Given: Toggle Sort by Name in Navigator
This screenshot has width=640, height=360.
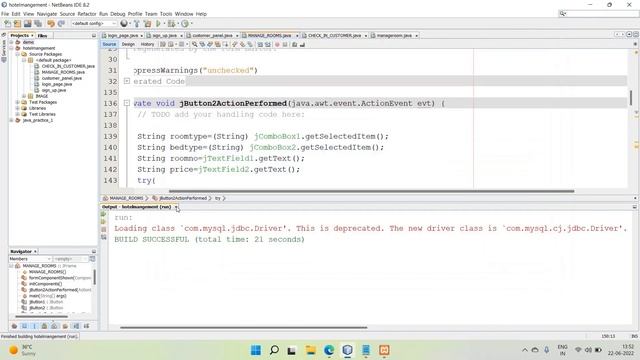Looking at the screenshot, I should tap(76, 326).
